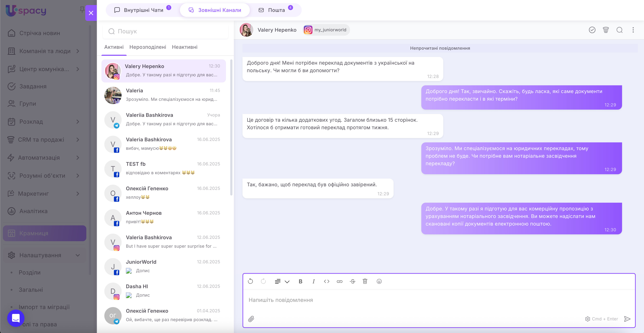Insert a link using the toolbar icon
Image resolution: width=644 pixels, height=333 pixels.
click(x=339, y=281)
